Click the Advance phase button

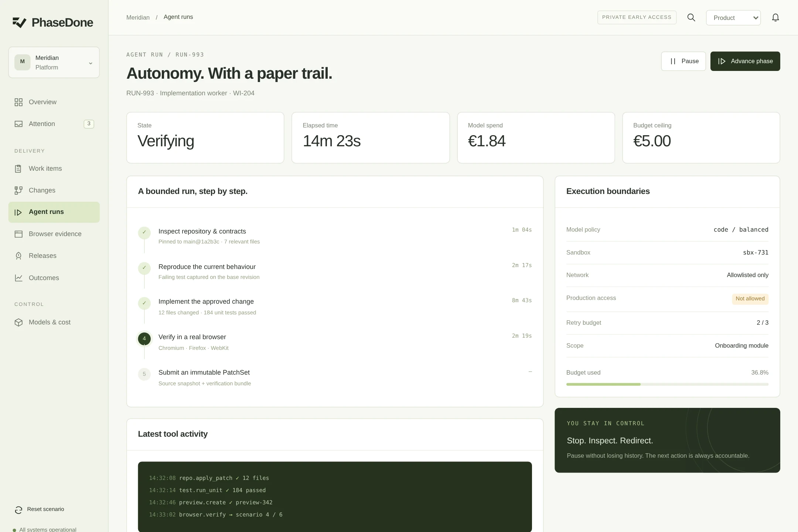click(x=745, y=61)
